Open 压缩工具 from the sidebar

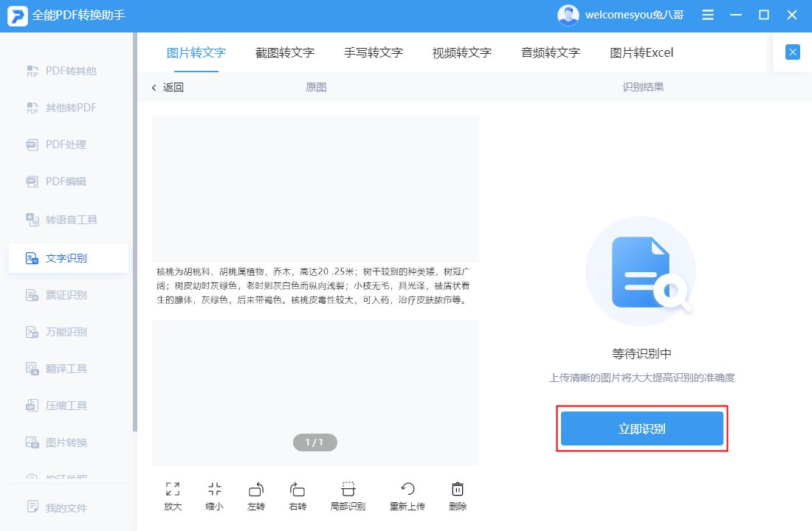[66, 405]
